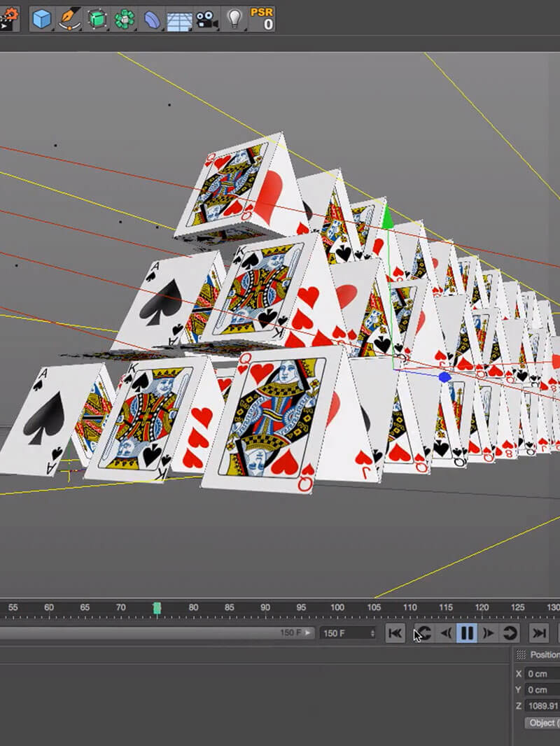Go to start of animation

coord(395,633)
